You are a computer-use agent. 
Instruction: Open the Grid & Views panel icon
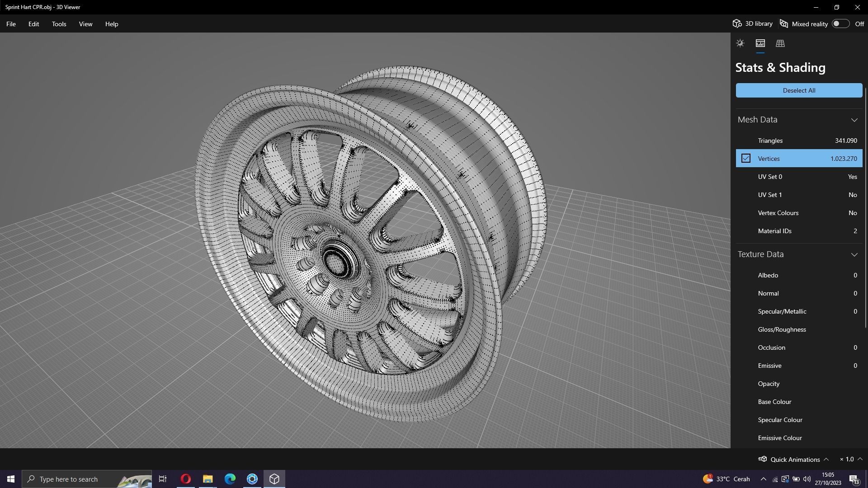point(780,43)
